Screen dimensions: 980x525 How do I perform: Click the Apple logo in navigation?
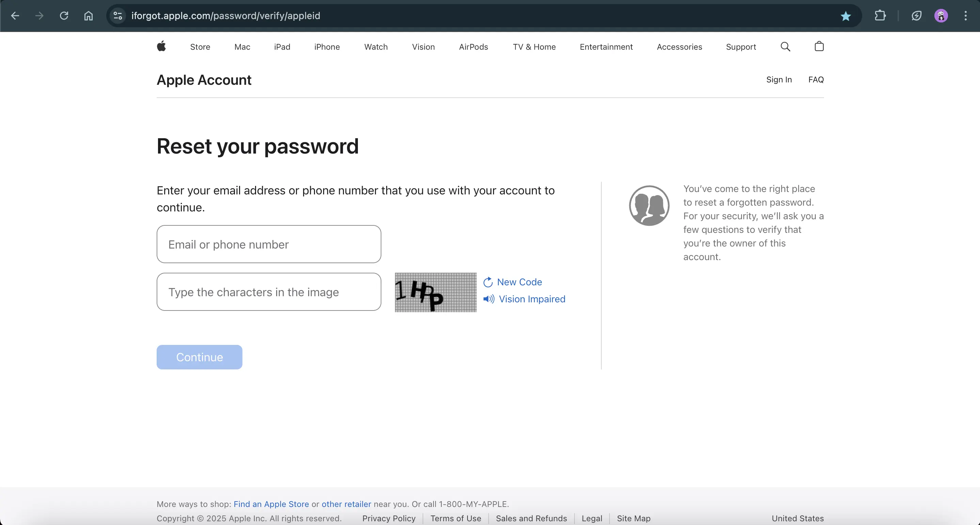[x=161, y=46]
